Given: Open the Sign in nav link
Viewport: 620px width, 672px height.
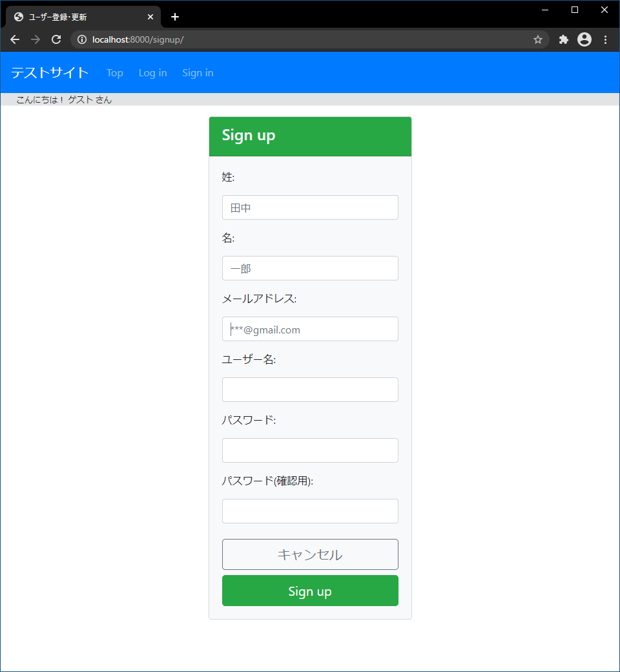Looking at the screenshot, I should click(198, 73).
